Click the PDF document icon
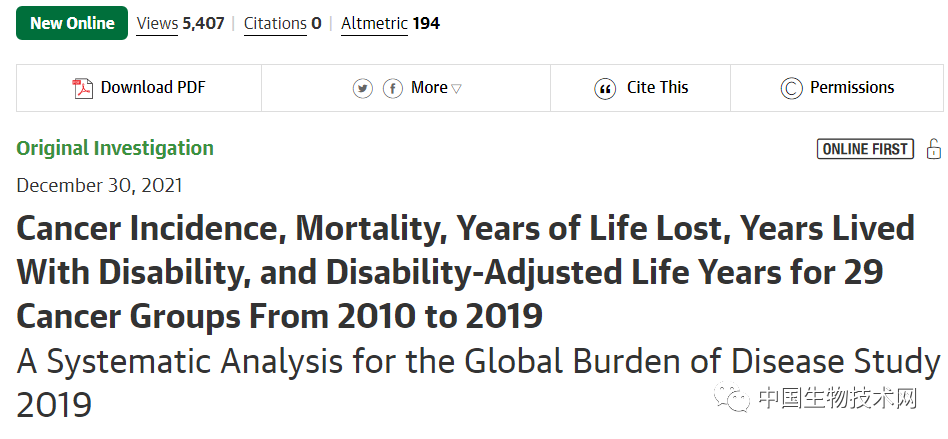The image size is (948, 439). point(83,88)
